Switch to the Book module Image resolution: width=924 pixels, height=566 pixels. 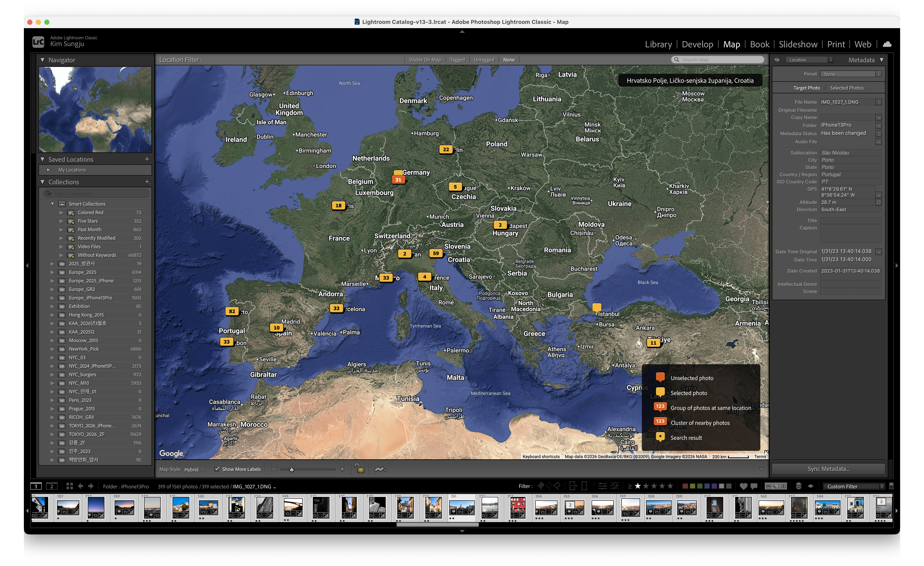[x=760, y=44]
